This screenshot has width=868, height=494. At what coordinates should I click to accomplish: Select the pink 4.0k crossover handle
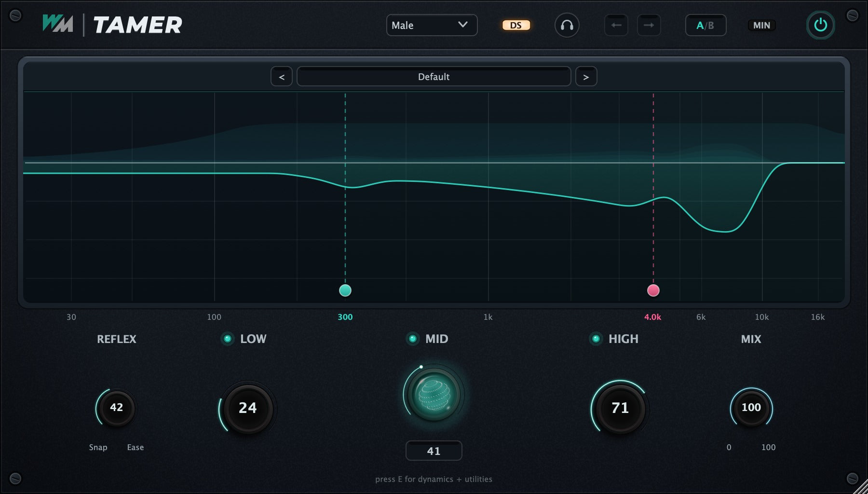click(653, 290)
